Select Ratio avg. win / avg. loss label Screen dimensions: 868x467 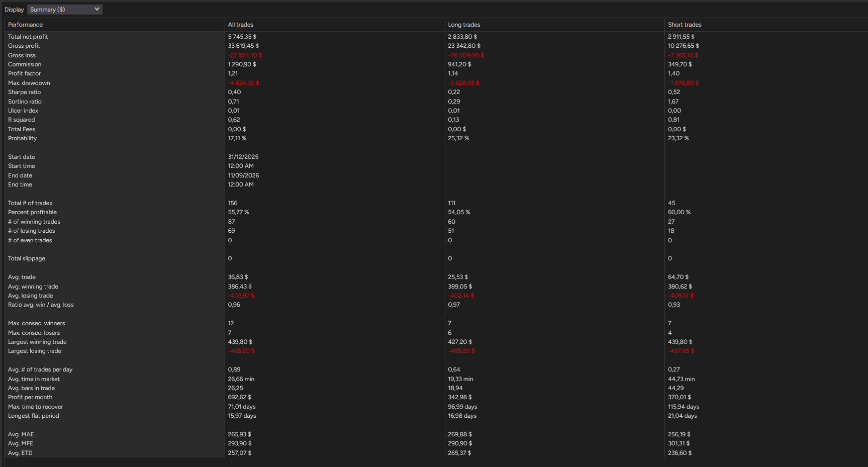[41, 305]
